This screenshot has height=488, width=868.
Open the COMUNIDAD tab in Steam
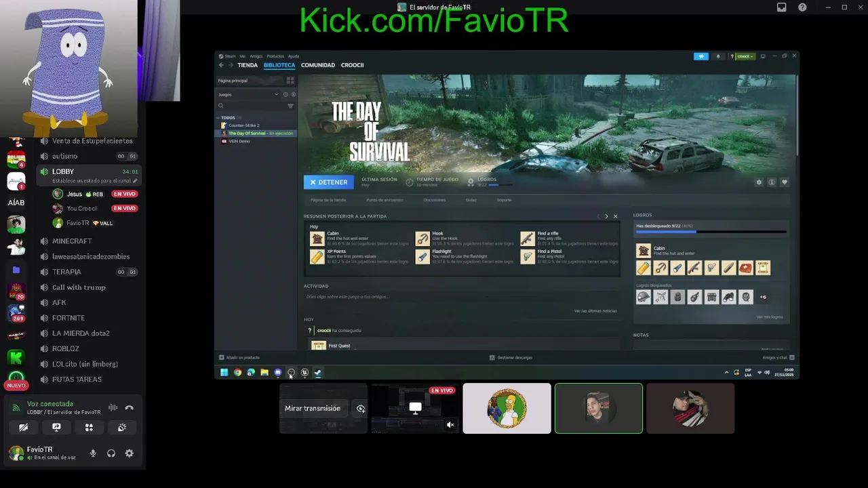(x=318, y=65)
